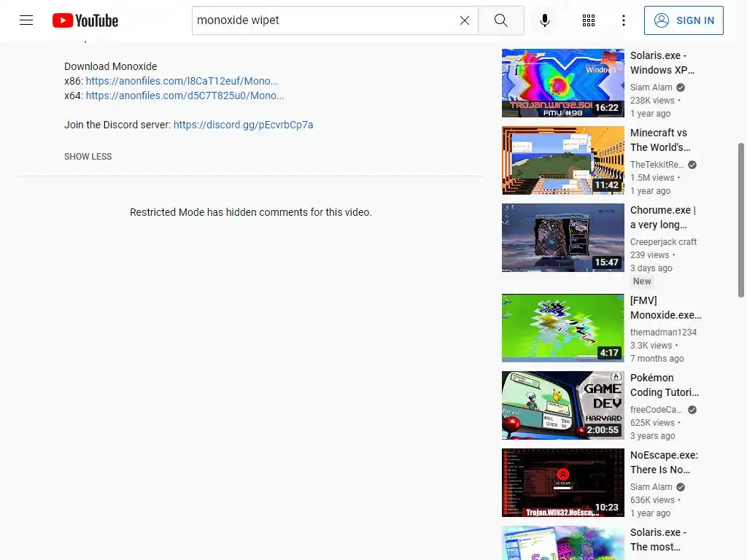This screenshot has width=747, height=560.
Task: Open NoEscape.exe video thumbnail
Action: click(x=562, y=483)
